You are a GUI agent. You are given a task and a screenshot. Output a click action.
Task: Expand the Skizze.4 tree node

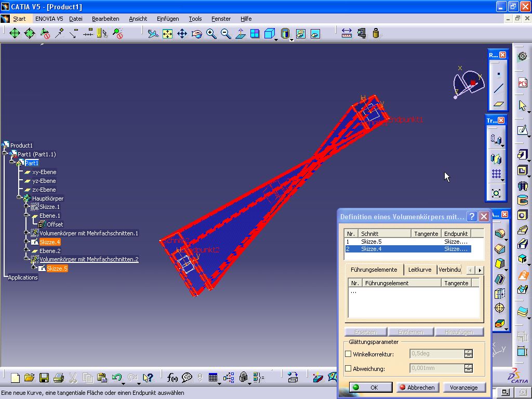coord(26,241)
